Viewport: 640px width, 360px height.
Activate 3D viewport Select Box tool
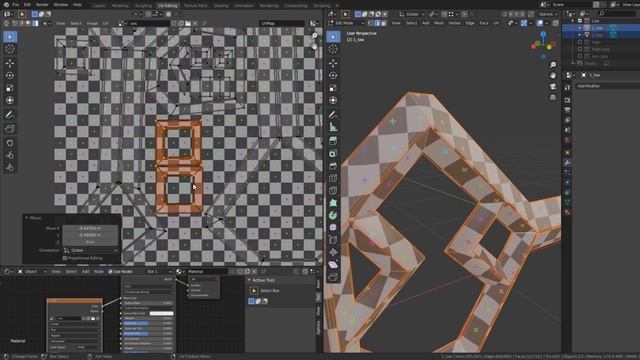[333, 37]
